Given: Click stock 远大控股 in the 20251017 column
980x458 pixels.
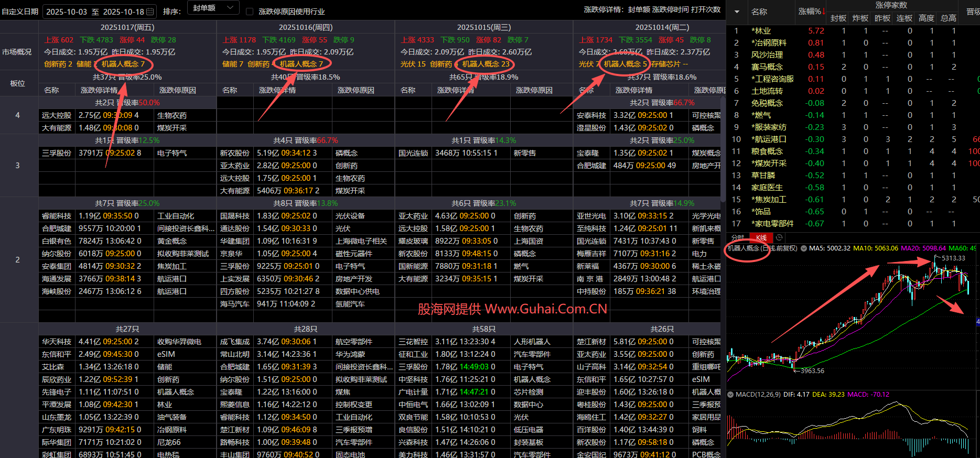Looking at the screenshot, I should pos(57,115).
